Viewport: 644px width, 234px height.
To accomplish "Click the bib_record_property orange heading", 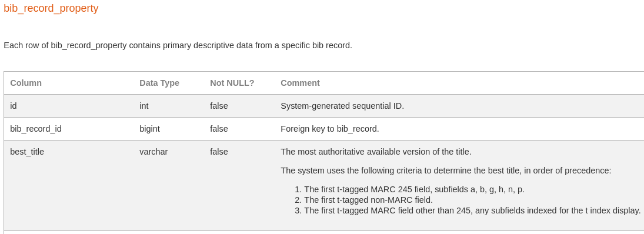I will coord(51,9).
